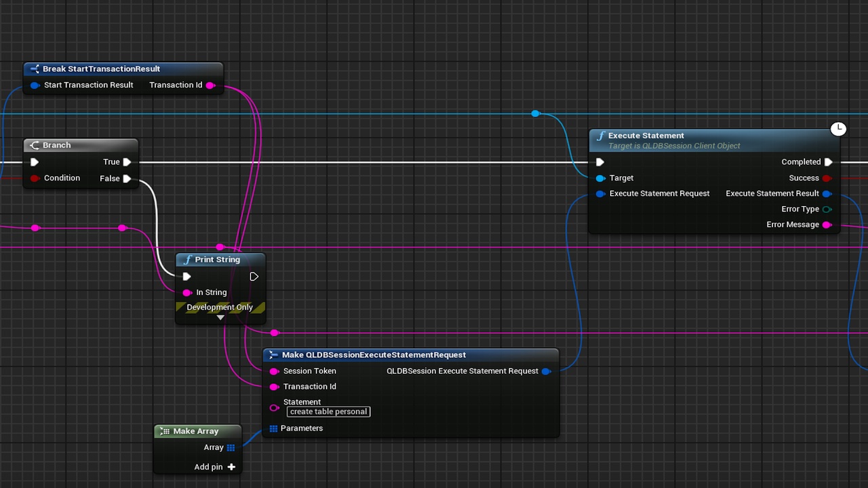Click the magenta reroute node above Print String
The image size is (868, 488).
pos(220,247)
